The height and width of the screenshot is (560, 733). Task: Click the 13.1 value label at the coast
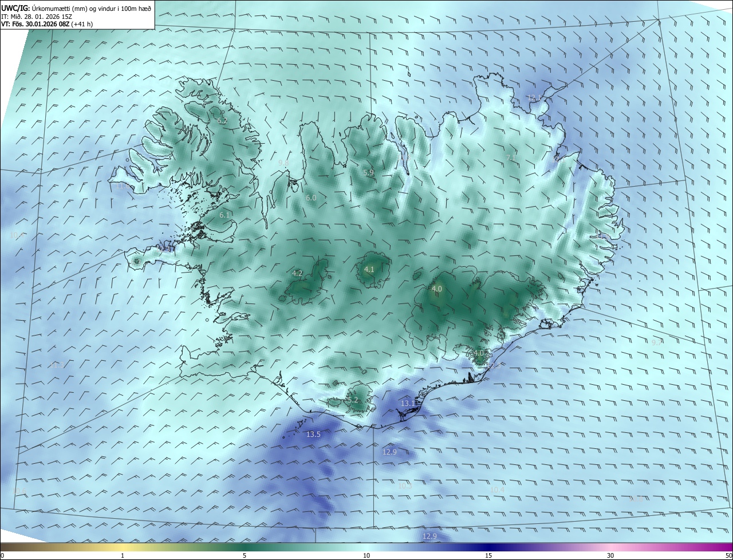click(408, 404)
